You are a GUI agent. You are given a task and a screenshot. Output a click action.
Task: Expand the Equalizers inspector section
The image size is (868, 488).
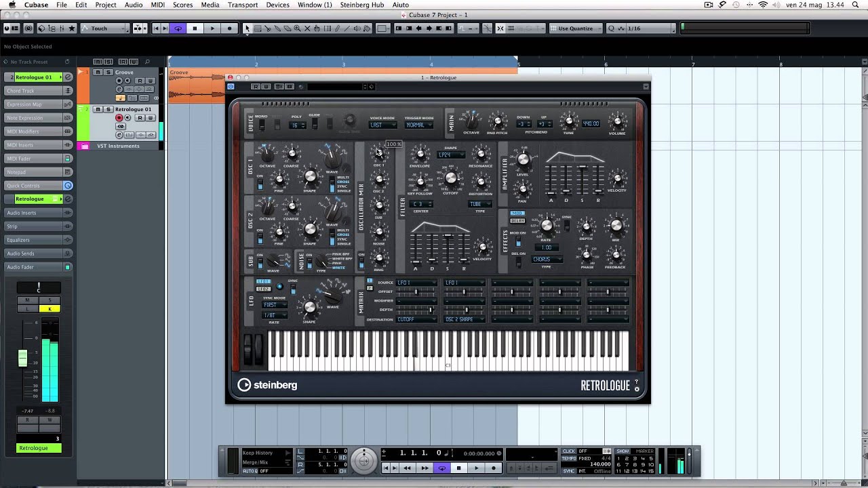pyautogui.click(x=39, y=240)
